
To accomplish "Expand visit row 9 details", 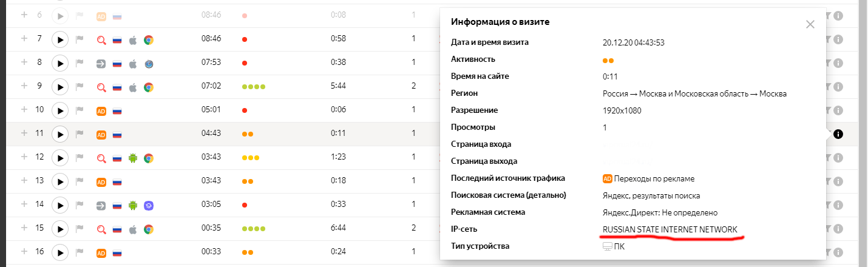I will pos(24,86).
